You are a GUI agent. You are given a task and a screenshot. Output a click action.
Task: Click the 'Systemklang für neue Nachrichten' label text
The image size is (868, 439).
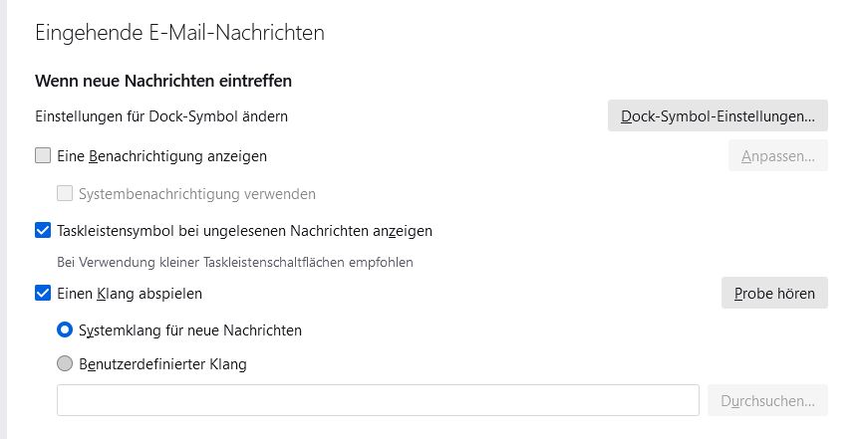(x=190, y=329)
